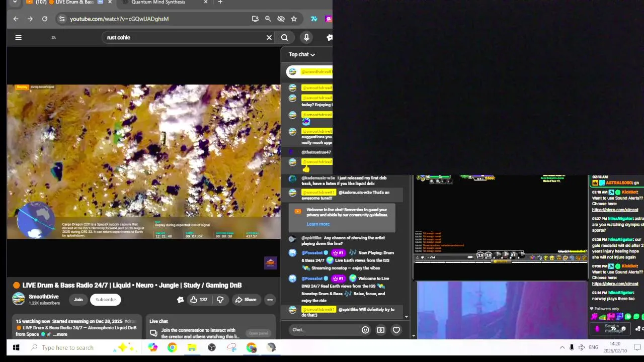
Task: Click the ENG language indicator
Action: (x=594, y=347)
